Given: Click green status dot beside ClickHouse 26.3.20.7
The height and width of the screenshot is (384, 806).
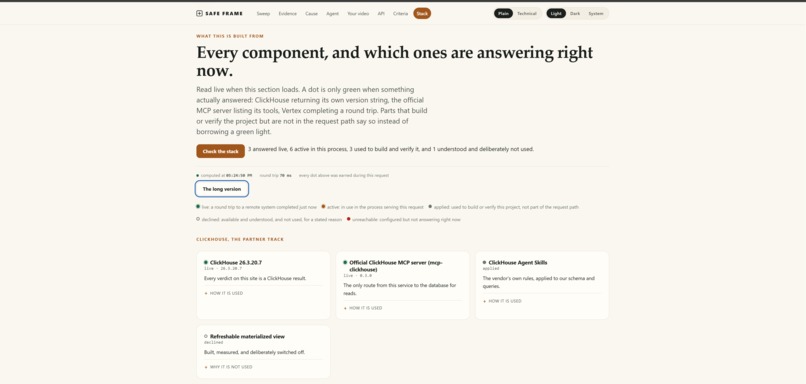Looking at the screenshot, I should [x=206, y=262].
